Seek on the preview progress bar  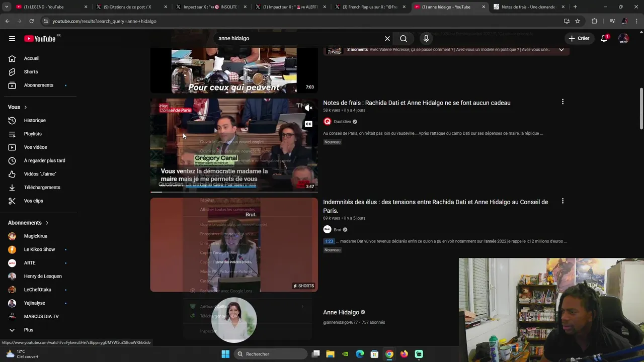pyautogui.click(x=234, y=192)
